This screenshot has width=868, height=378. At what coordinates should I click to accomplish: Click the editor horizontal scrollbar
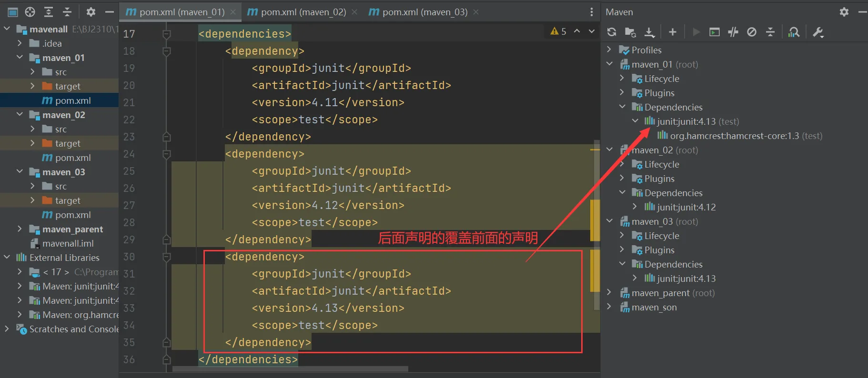(x=290, y=369)
